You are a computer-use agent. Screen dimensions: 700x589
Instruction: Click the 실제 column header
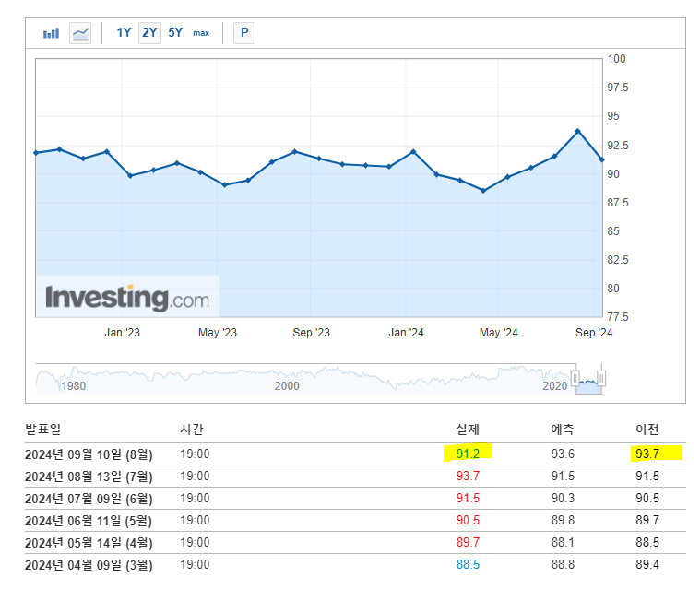pyautogui.click(x=469, y=430)
